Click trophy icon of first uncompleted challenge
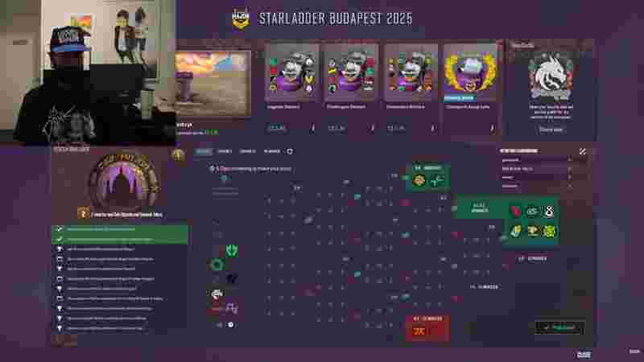The image size is (644, 362). point(60,249)
